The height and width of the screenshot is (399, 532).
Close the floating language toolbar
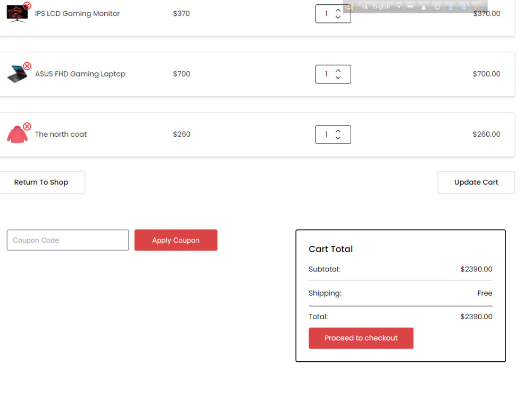pyautogui.click(x=477, y=7)
